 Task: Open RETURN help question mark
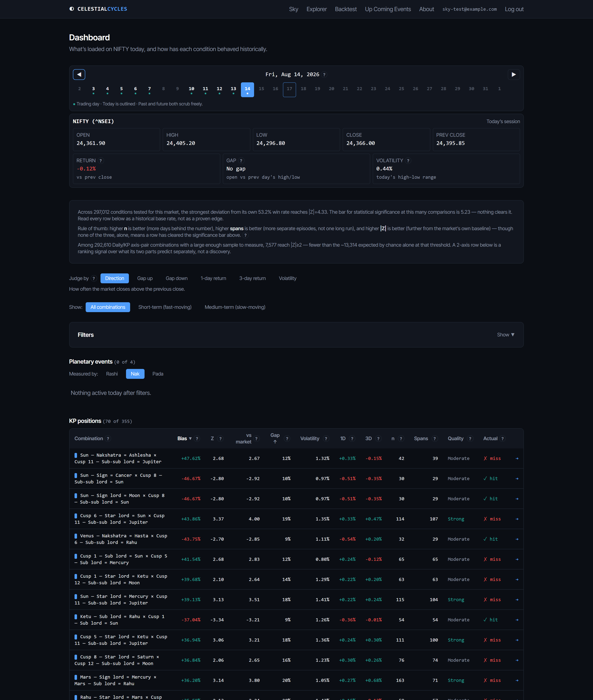click(x=100, y=161)
